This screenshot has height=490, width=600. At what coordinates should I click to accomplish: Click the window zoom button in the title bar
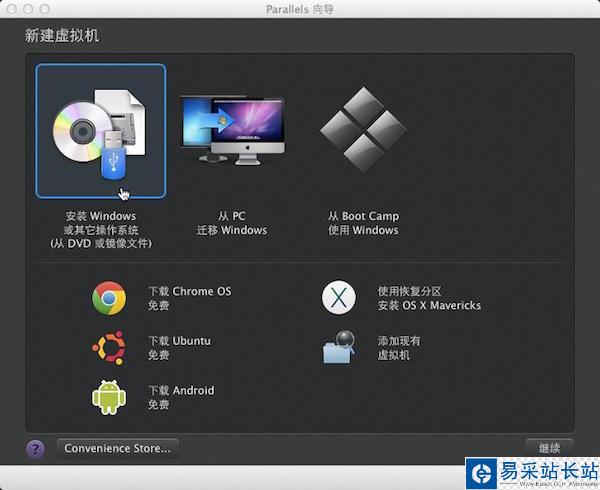45,9
